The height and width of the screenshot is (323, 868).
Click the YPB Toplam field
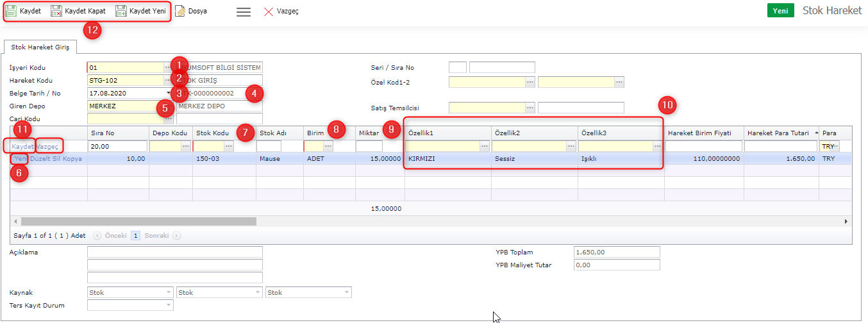[617, 252]
